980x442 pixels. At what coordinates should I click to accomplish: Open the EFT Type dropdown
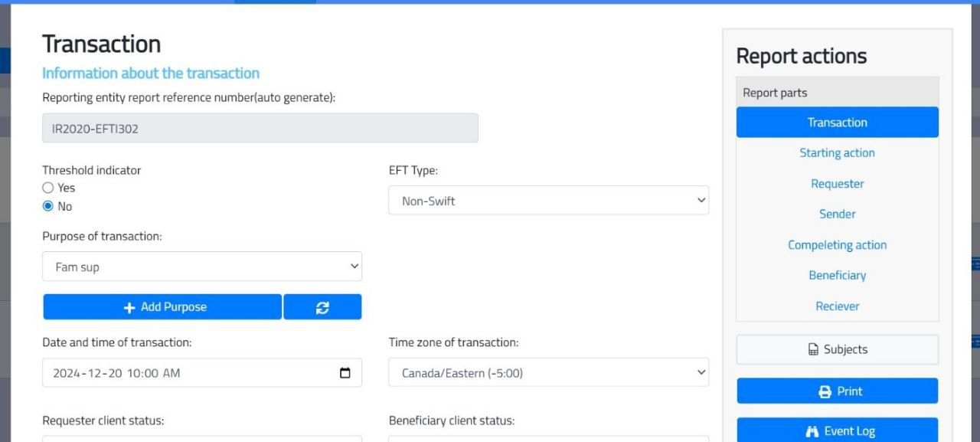coord(548,201)
